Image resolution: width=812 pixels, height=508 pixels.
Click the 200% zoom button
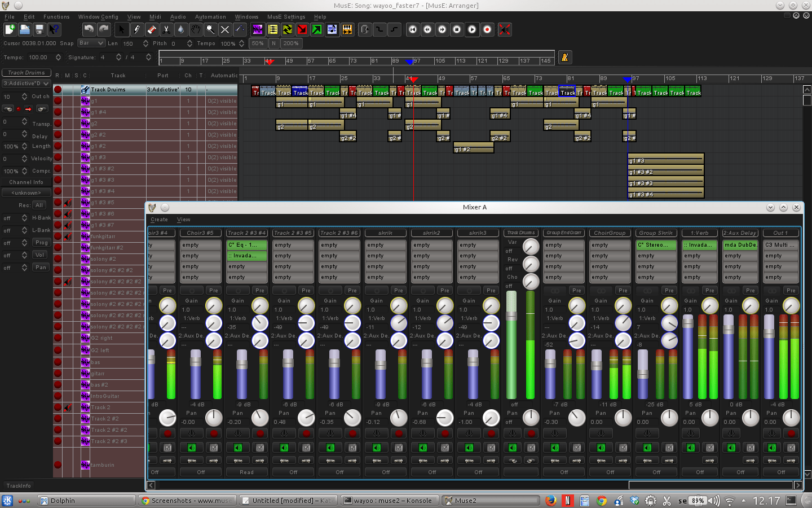tap(292, 43)
